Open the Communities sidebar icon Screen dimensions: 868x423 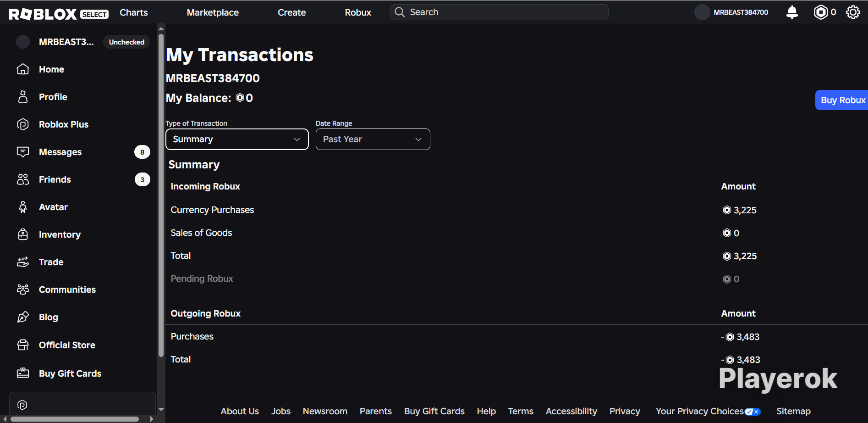[x=23, y=289]
